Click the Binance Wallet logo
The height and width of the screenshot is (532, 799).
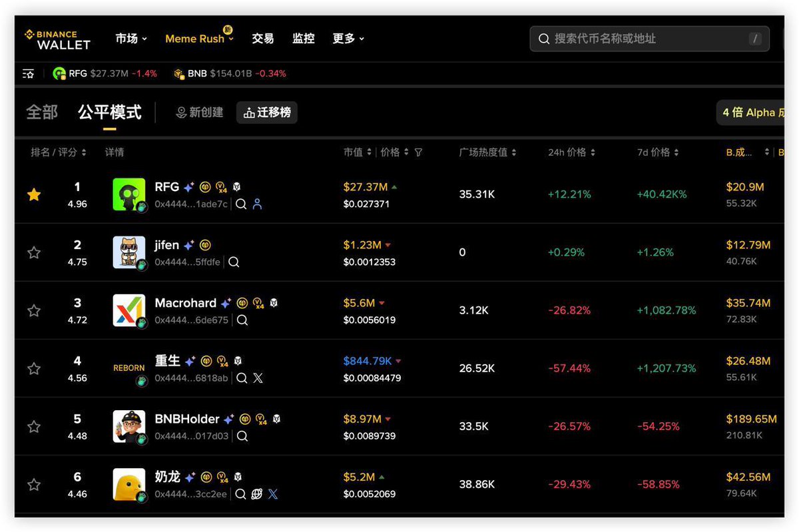pos(57,39)
